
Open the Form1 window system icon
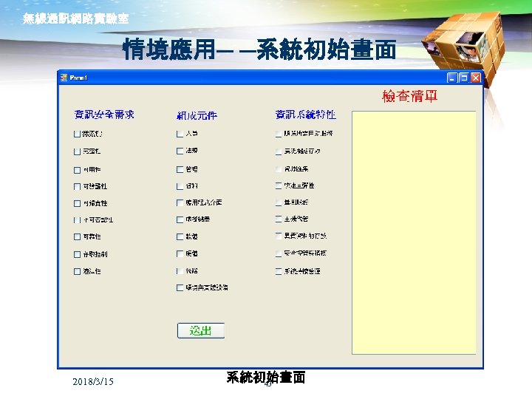point(64,78)
